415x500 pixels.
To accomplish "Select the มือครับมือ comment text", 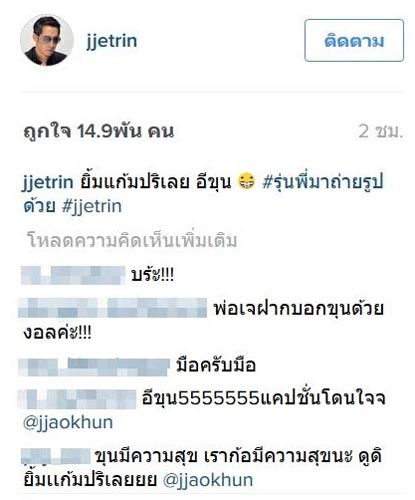I will click(216, 366).
